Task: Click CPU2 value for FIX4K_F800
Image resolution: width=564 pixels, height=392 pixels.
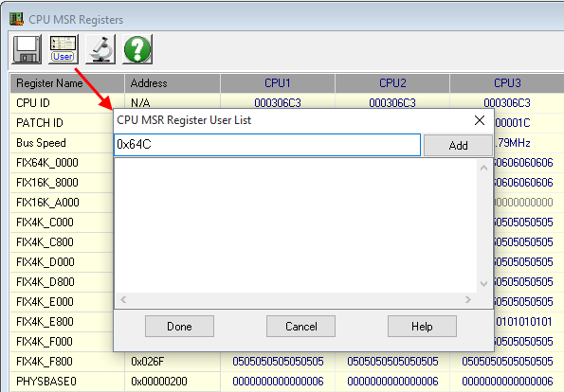Action: point(392,361)
